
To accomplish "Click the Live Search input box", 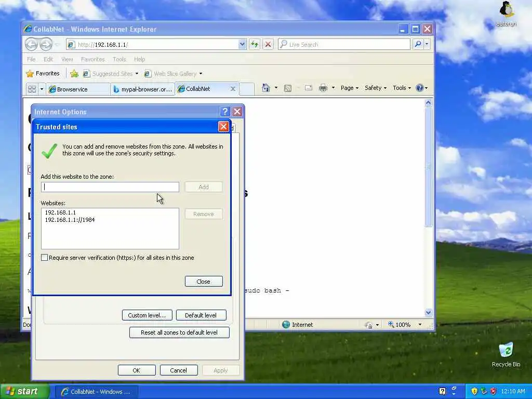I will coord(344,44).
